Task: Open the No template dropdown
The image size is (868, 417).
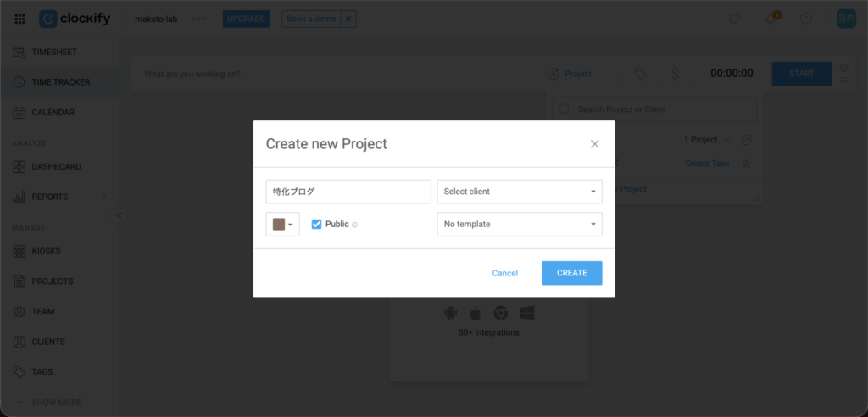Action: (x=519, y=224)
